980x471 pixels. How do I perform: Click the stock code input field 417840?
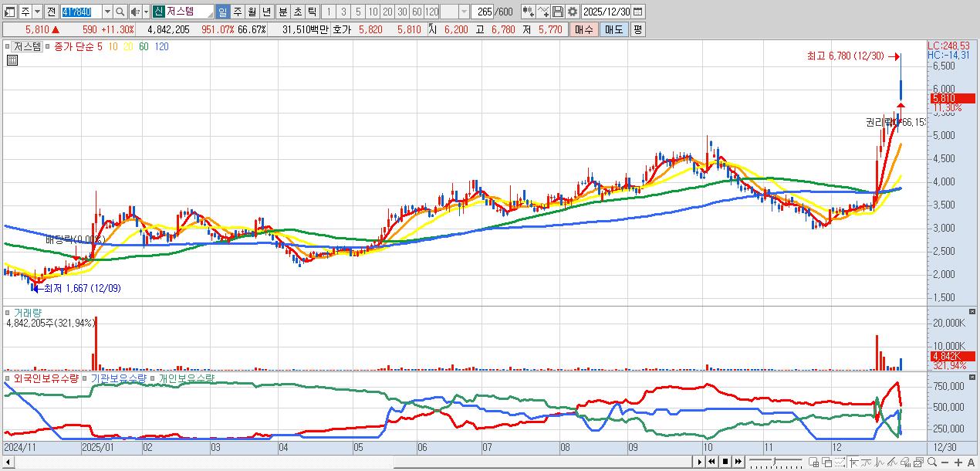point(80,12)
